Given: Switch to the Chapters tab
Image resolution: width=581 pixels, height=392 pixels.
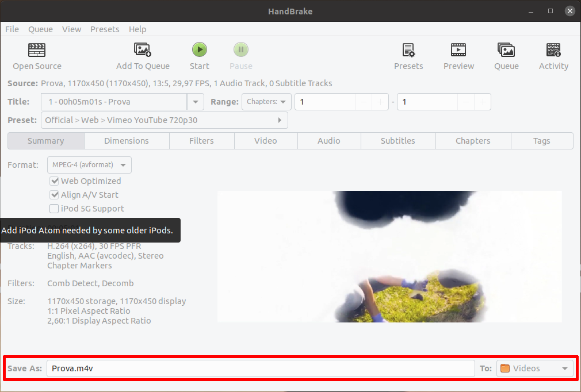Looking at the screenshot, I should click(x=473, y=141).
